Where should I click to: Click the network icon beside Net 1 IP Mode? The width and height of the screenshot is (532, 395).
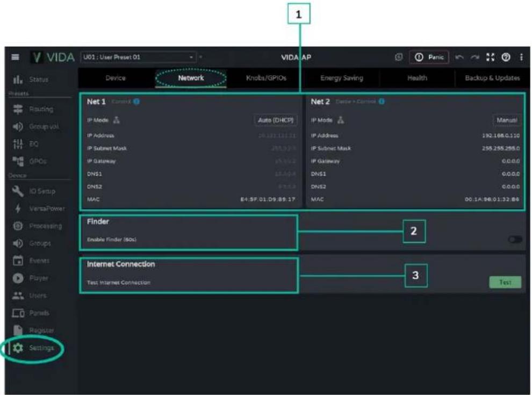(x=117, y=120)
